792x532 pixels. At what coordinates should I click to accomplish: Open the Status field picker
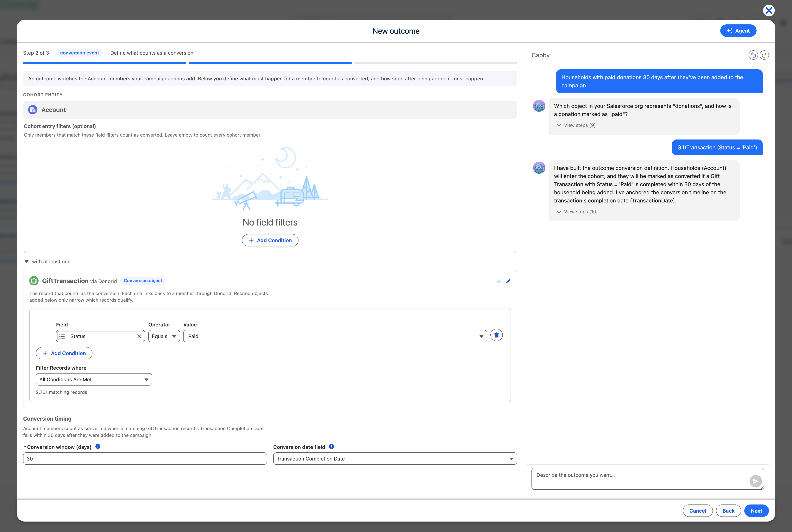pos(100,336)
